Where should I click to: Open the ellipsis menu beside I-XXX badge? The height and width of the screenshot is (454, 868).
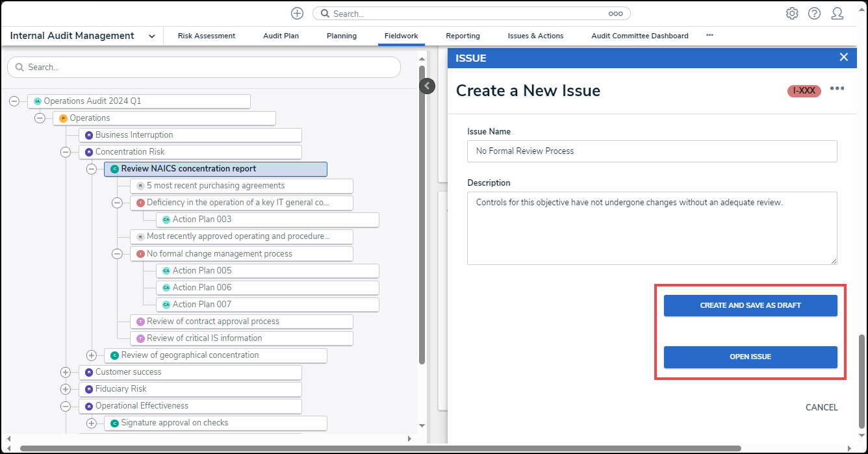pyautogui.click(x=837, y=89)
